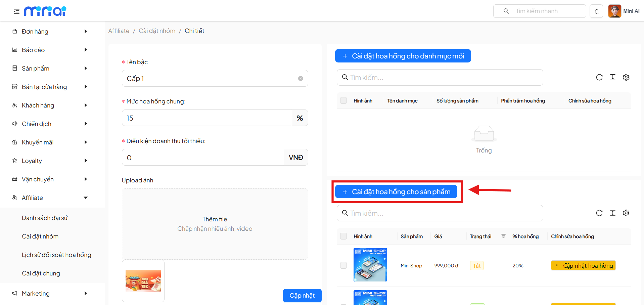This screenshot has height=305, width=644.
Task: Click the Mini AI user avatar
Action: pyautogui.click(x=614, y=11)
